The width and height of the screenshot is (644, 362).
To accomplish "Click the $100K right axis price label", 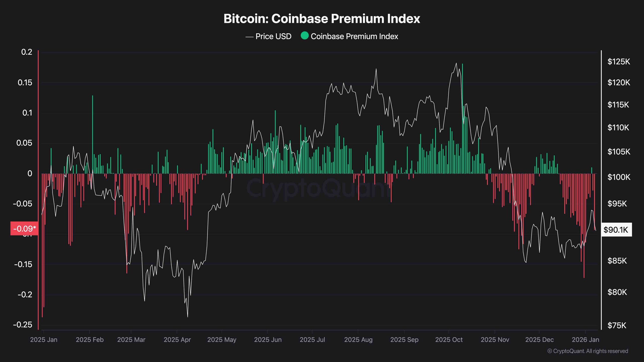I will point(619,177).
